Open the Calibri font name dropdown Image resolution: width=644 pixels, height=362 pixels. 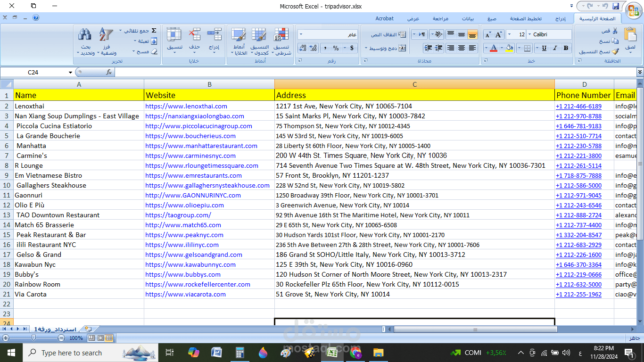(529, 34)
